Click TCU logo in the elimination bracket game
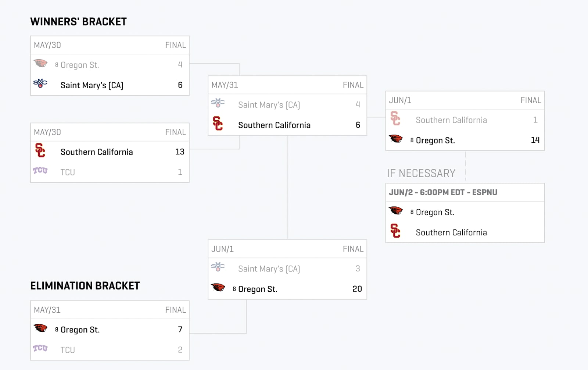The width and height of the screenshot is (588, 370). pos(40,348)
